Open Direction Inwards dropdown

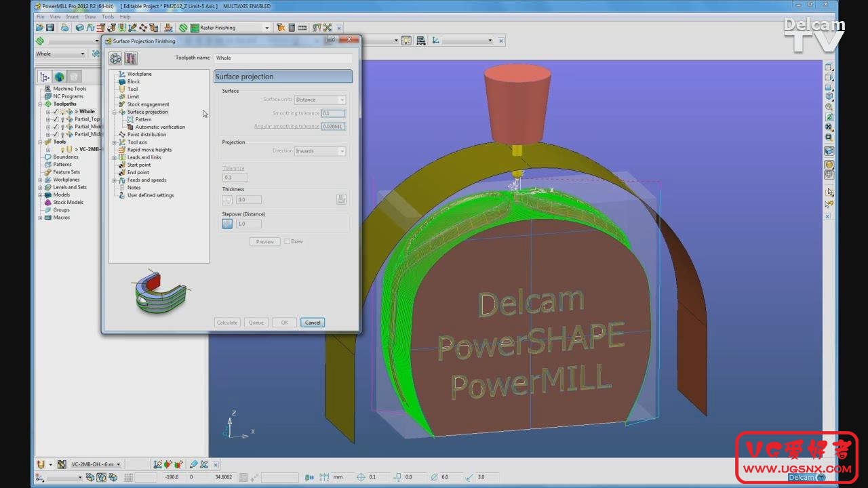341,151
